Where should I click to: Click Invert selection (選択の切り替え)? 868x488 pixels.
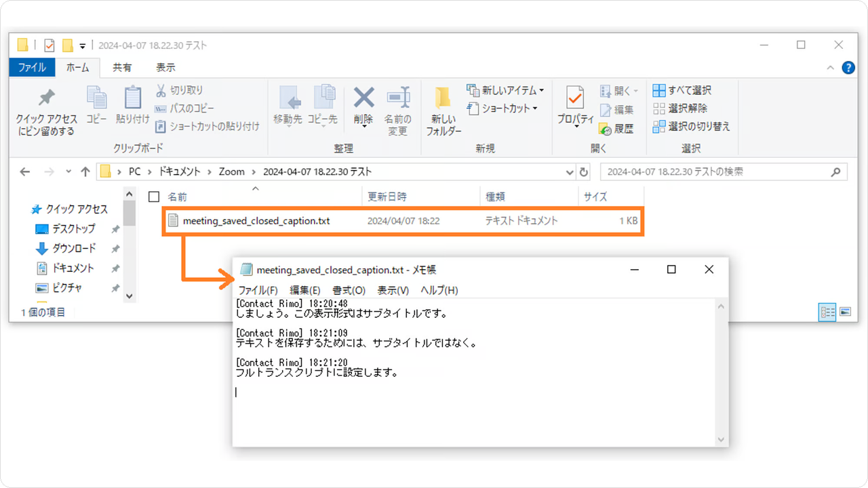(692, 126)
